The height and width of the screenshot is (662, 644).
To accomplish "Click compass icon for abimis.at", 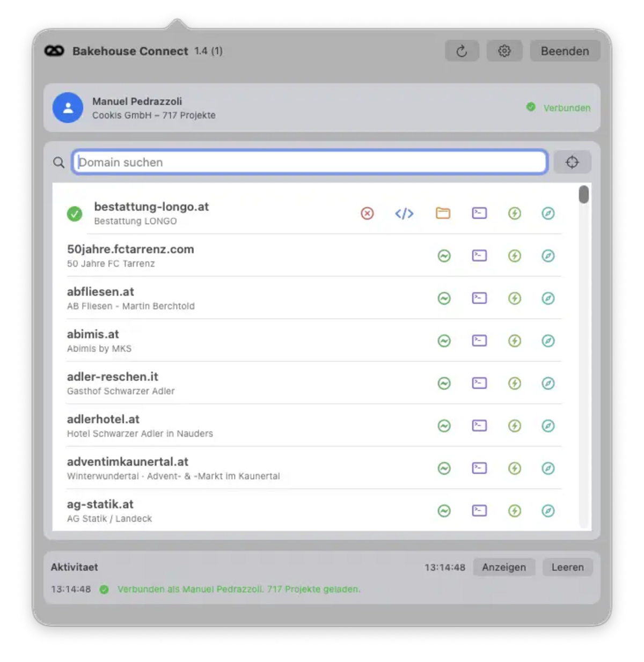I will pos(548,341).
